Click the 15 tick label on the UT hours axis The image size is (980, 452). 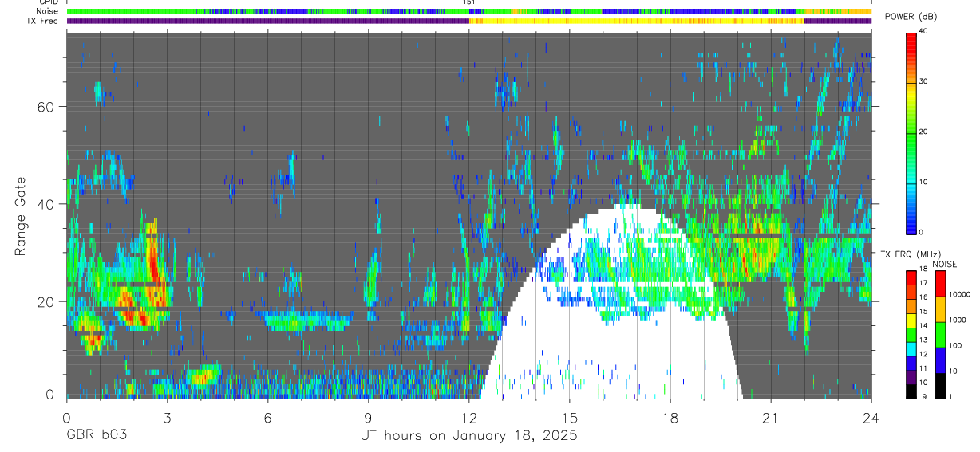tap(569, 418)
